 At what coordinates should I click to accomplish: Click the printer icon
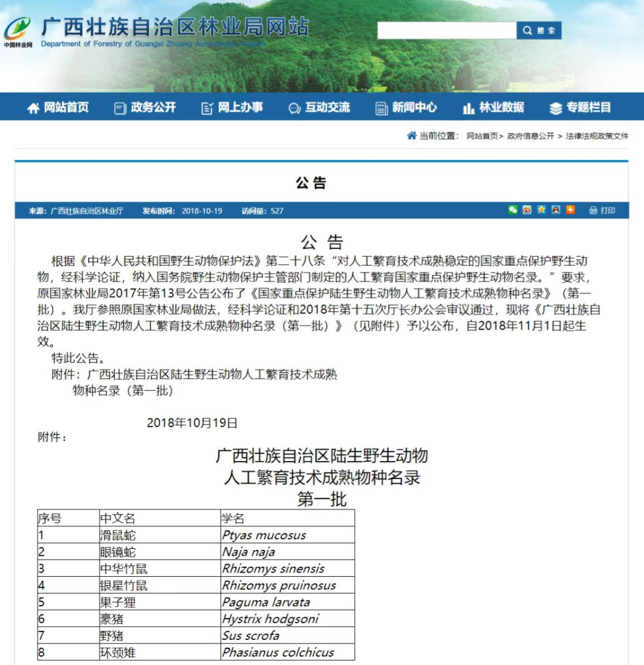pyautogui.click(x=593, y=210)
